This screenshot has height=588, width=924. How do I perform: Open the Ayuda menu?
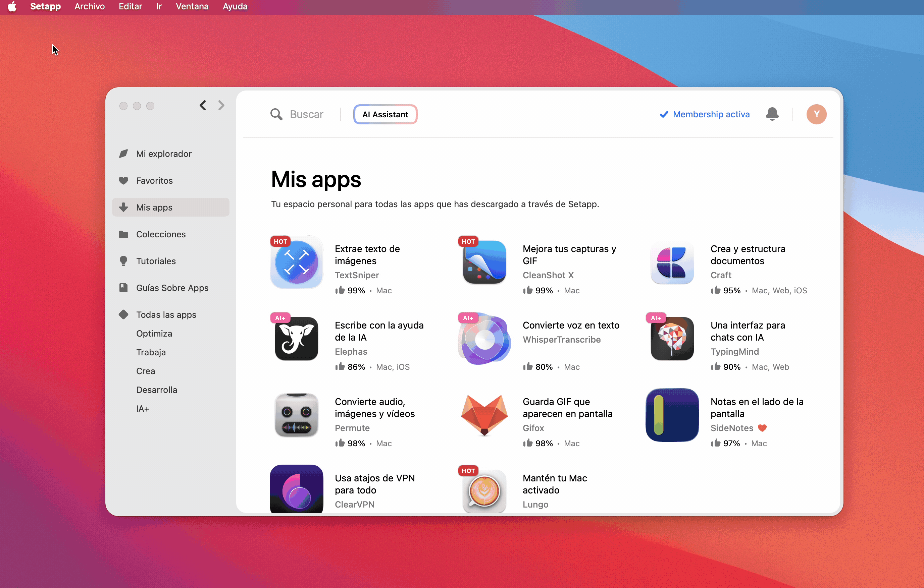click(x=235, y=6)
